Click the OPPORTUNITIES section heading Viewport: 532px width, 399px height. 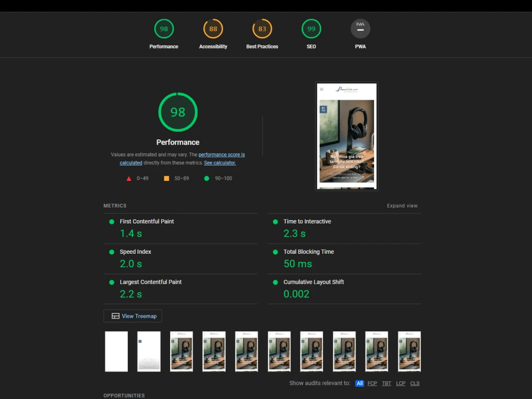[124, 396]
